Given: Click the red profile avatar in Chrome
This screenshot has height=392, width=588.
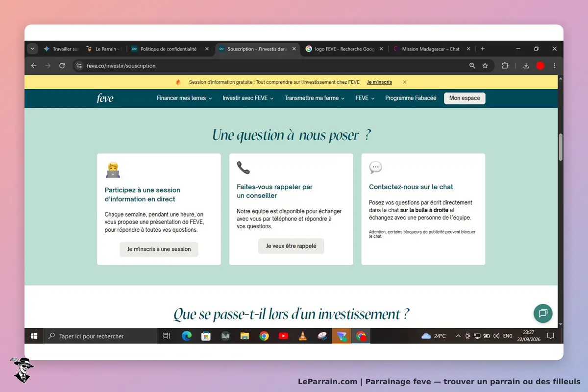Looking at the screenshot, I should pos(540,66).
